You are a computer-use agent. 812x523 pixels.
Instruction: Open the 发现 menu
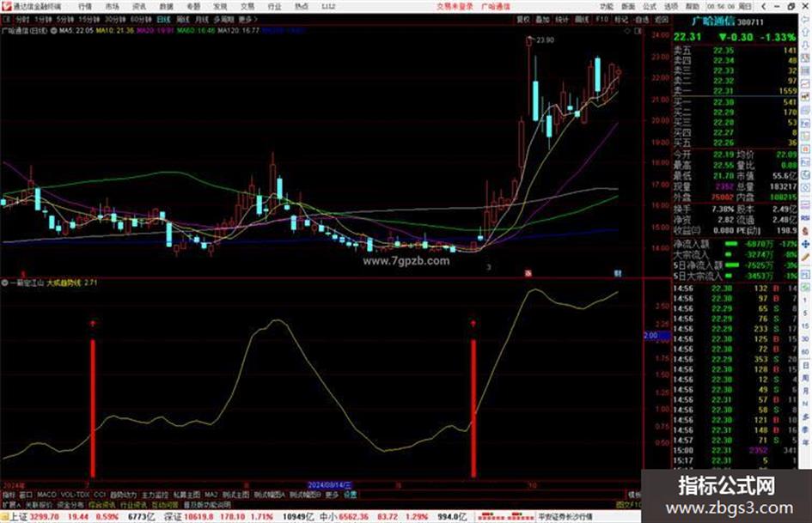tap(220, 6)
